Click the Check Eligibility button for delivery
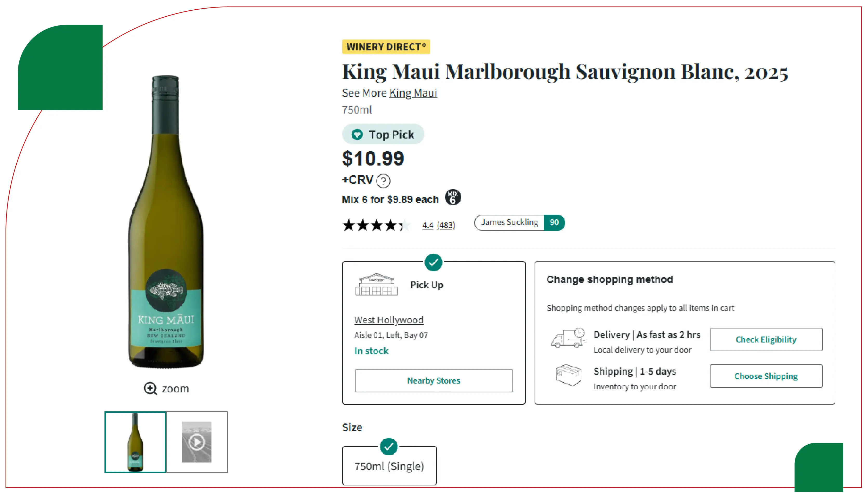The width and height of the screenshot is (868, 494). tap(766, 340)
